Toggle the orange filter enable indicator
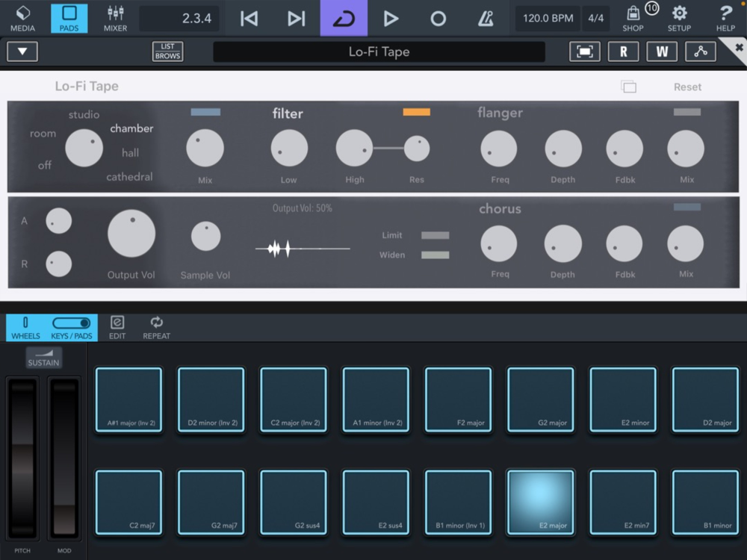 [416, 112]
